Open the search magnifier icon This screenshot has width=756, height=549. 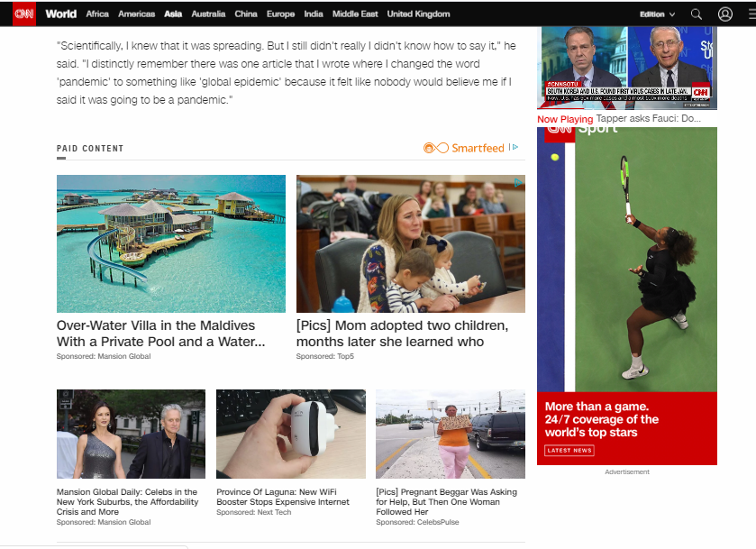click(x=697, y=14)
